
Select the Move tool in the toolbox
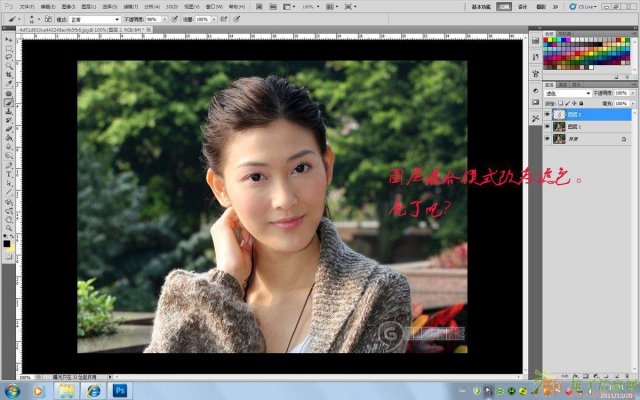pos(9,39)
